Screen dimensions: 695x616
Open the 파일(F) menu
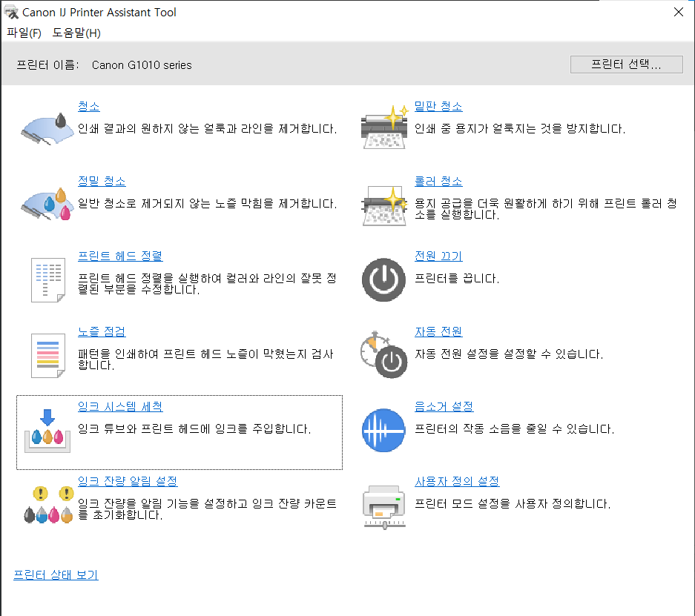[x=24, y=33]
